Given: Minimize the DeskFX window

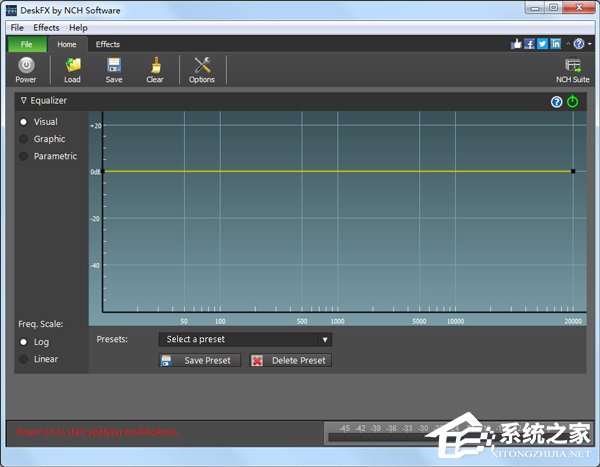Looking at the screenshot, I should tap(535, 8).
